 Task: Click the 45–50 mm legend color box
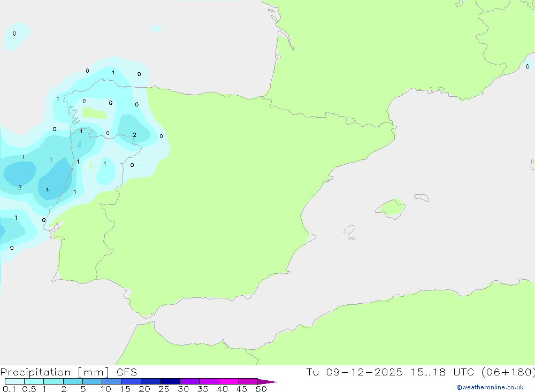(x=248, y=381)
